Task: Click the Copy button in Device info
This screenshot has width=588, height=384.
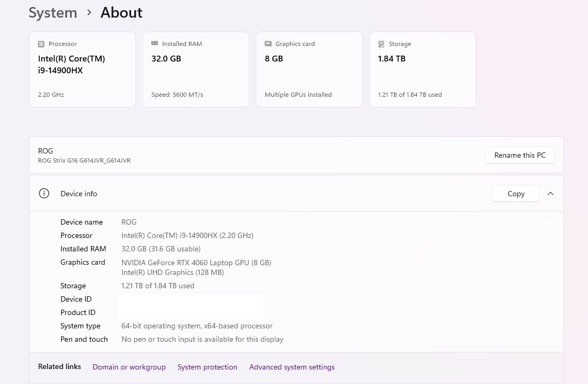Action: coord(516,194)
